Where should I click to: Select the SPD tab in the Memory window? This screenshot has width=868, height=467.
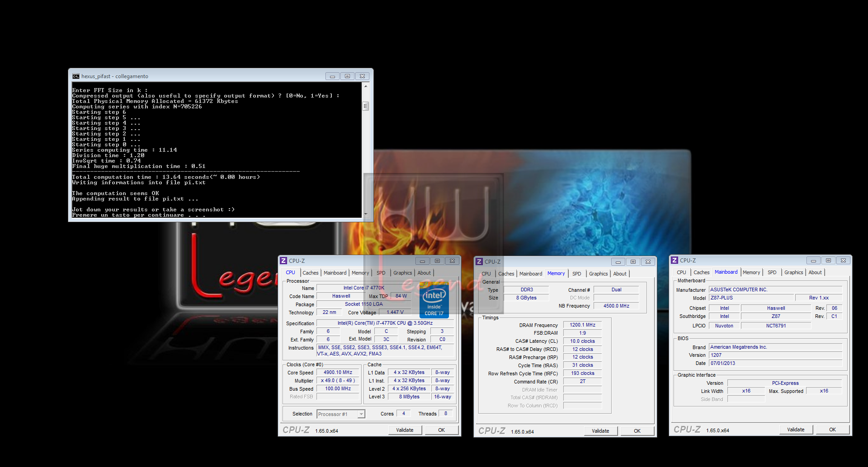577,274
